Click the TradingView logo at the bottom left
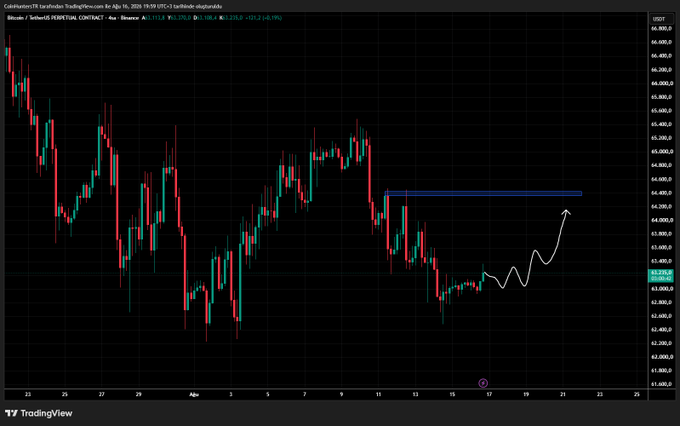 39,413
